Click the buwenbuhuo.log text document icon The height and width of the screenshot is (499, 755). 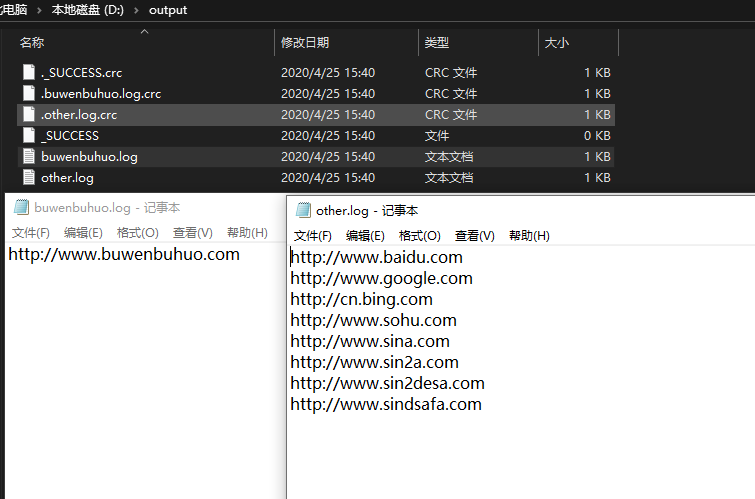(x=29, y=157)
